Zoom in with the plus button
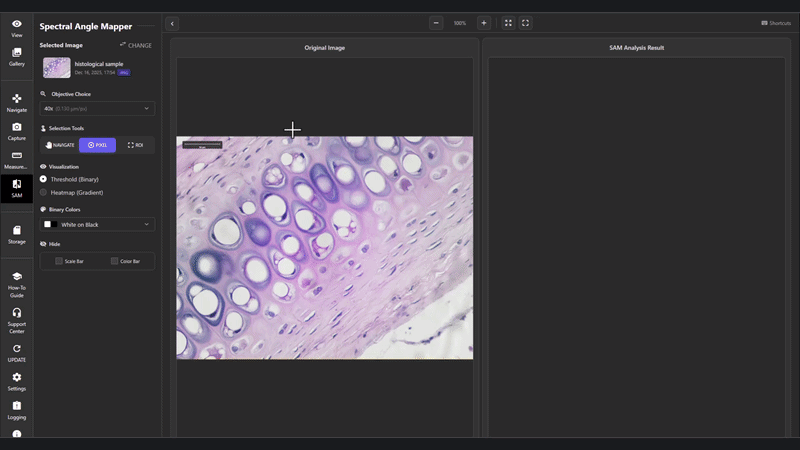Image resolution: width=800 pixels, height=450 pixels. click(x=484, y=23)
